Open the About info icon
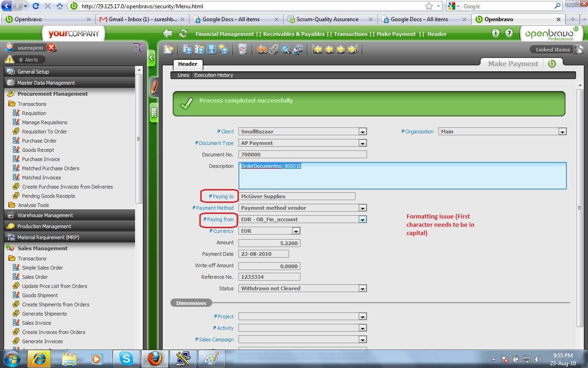This screenshot has height=368, width=588. point(496,33)
